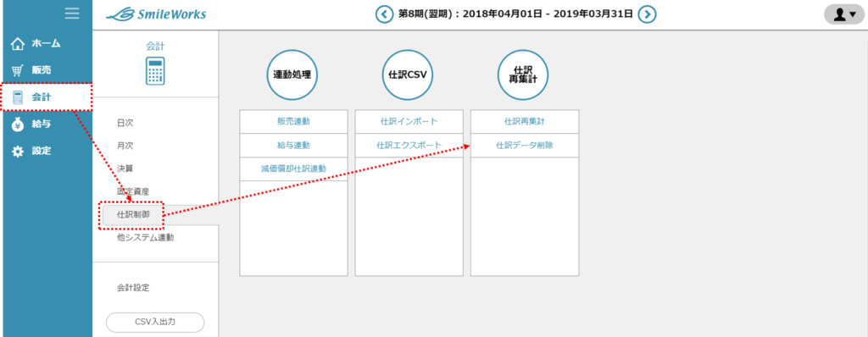Open 減価償却仕訳連動 link
This screenshot has height=337, width=868.
coord(293,168)
